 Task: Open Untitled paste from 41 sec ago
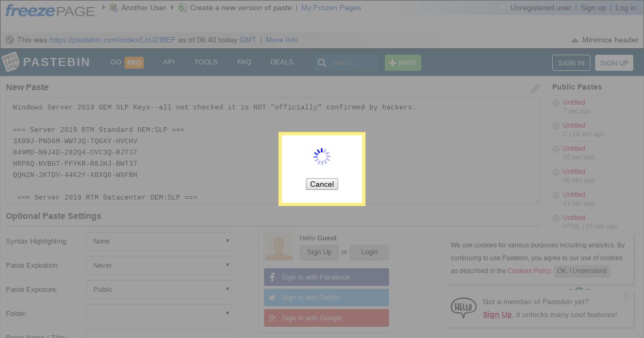point(574,195)
